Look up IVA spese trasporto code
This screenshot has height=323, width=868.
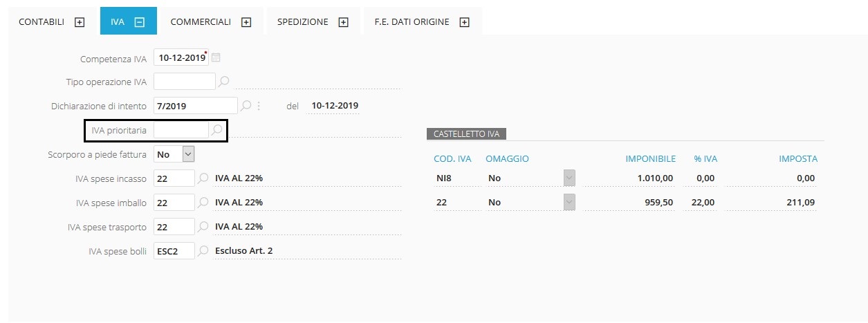pyautogui.click(x=203, y=227)
